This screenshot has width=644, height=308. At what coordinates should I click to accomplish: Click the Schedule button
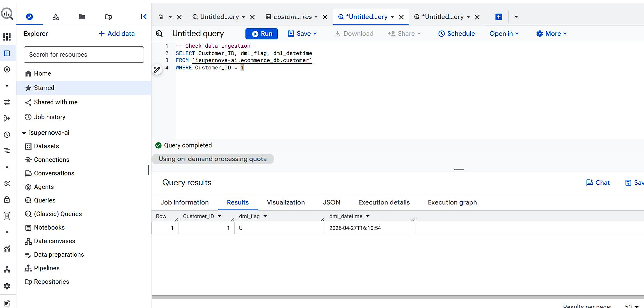tap(456, 33)
